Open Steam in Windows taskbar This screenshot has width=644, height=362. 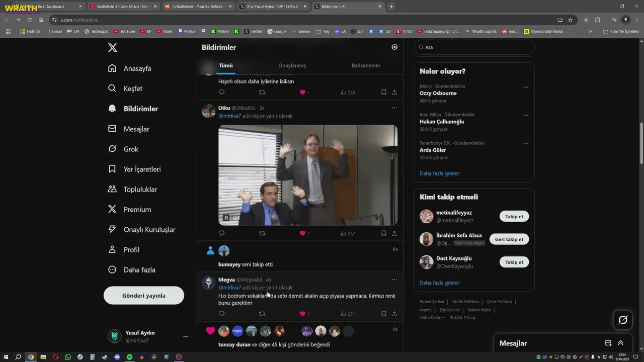[105, 357]
